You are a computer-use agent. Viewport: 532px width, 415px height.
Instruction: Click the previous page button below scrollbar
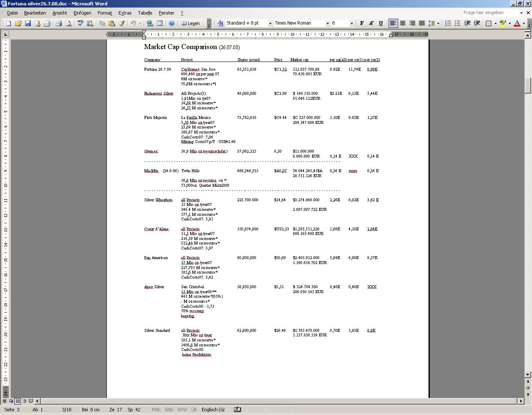point(528,381)
